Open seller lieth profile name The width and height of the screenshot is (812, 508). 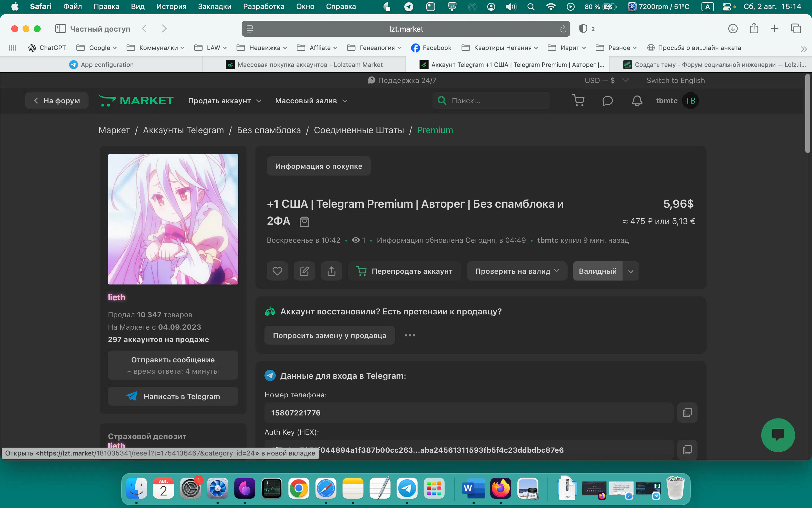[116, 297]
